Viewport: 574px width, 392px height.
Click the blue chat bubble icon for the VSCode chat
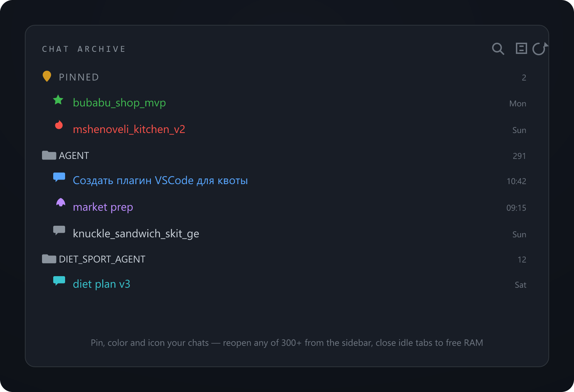click(59, 177)
